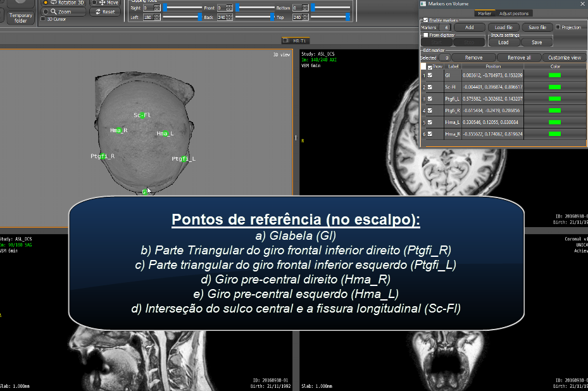
Task: Toggle the From digitizer checkbox
Action: pyautogui.click(x=425, y=35)
